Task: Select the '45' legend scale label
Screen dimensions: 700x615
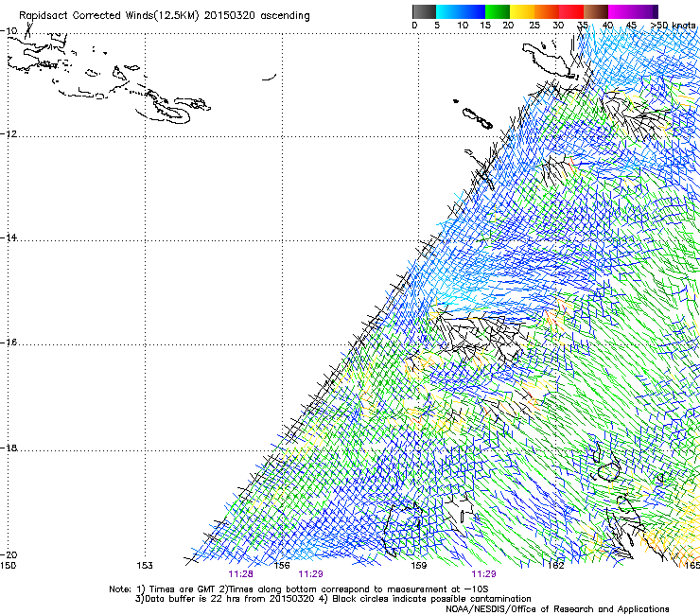Action: (631, 26)
